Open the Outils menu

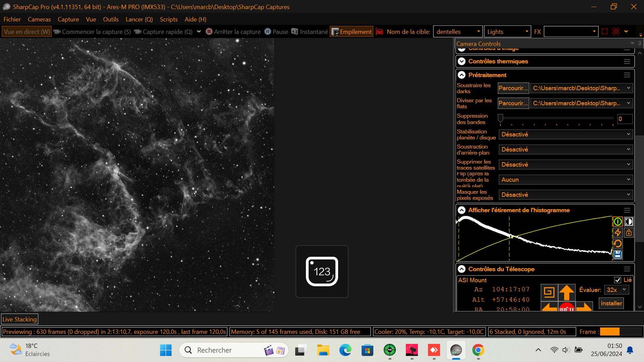pos(111,19)
